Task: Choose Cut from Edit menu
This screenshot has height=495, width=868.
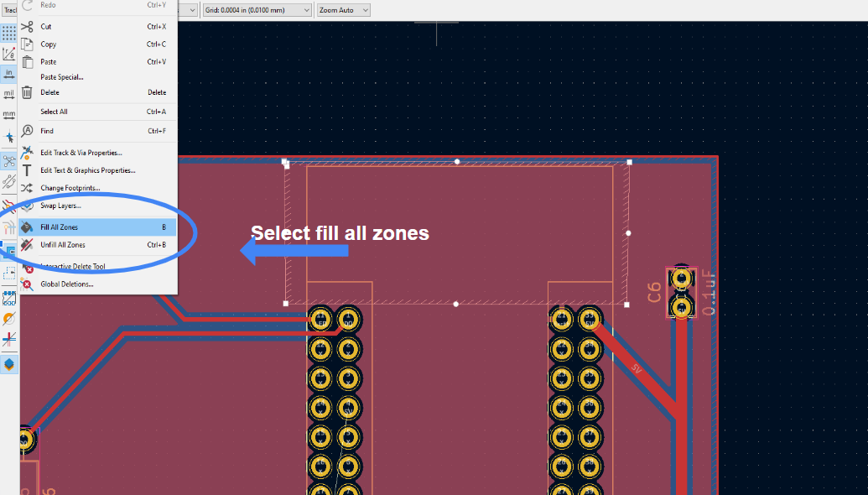Action: coord(98,27)
